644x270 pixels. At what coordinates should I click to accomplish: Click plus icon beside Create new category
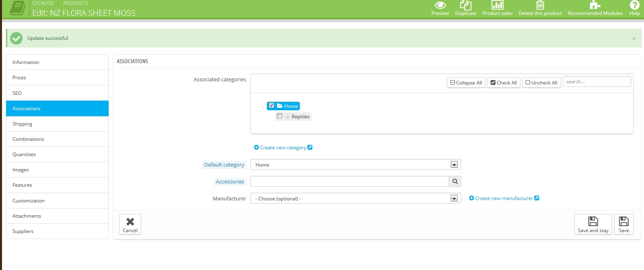click(256, 148)
